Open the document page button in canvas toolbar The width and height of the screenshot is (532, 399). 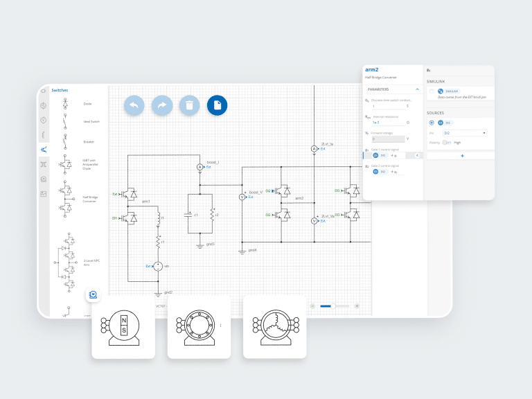point(217,105)
